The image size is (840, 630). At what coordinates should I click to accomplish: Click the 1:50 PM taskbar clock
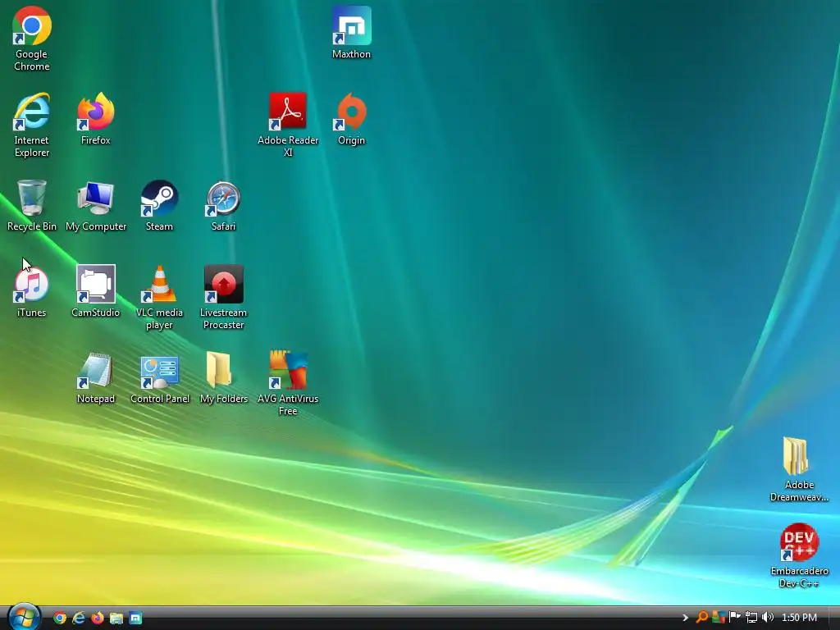coord(799,618)
